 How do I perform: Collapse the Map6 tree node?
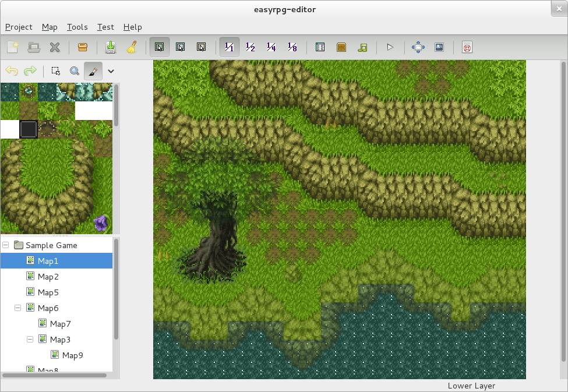coord(17,308)
